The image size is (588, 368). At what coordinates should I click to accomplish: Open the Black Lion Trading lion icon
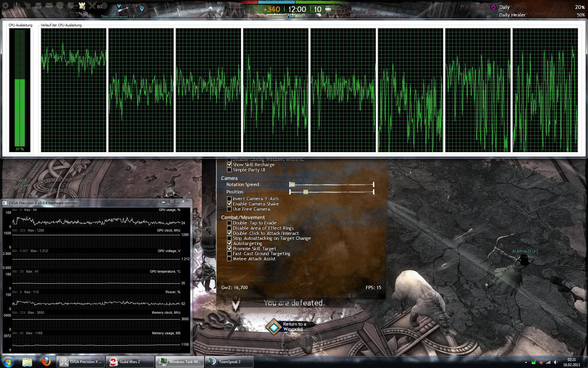tap(60, 6)
